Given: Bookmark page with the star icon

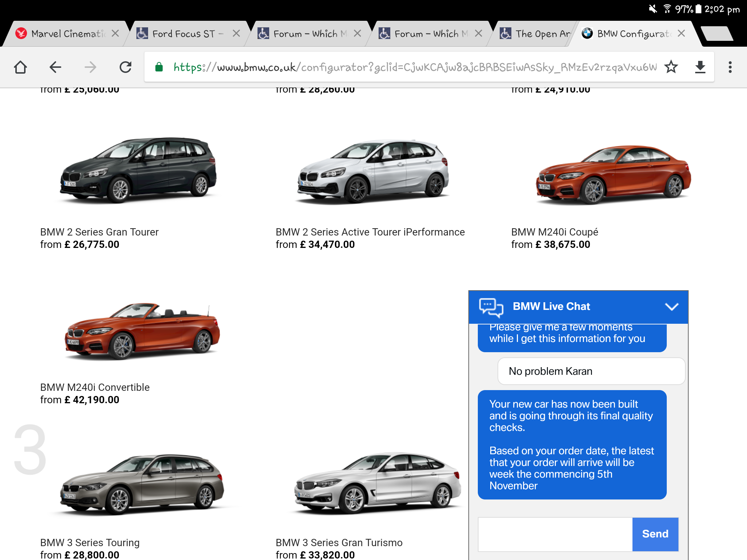Looking at the screenshot, I should click(x=671, y=67).
